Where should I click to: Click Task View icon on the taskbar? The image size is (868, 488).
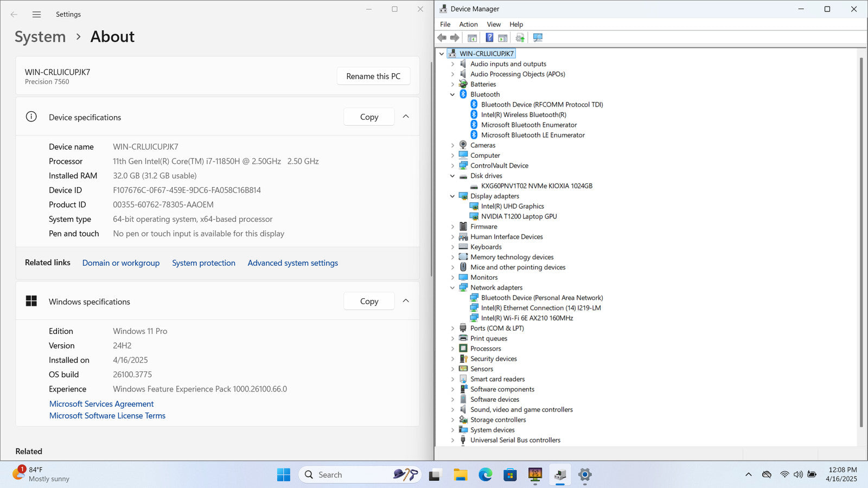pos(435,475)
